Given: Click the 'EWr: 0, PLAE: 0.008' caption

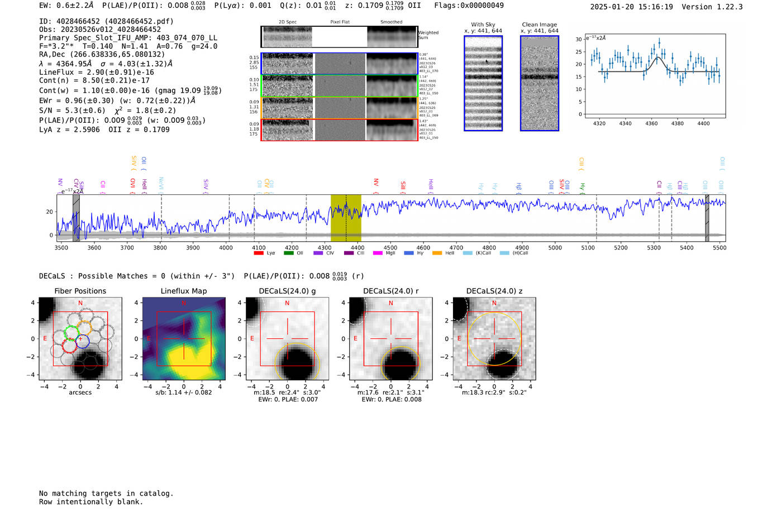Looking at the screenshot, I should pyautogui.click(x=391, y=399).
